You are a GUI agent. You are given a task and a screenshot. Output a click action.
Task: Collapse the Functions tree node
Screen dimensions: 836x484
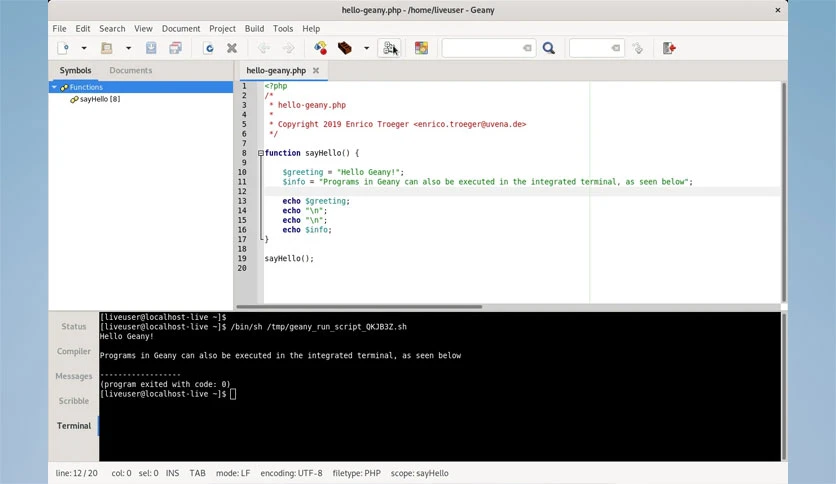tap(54, 87)
